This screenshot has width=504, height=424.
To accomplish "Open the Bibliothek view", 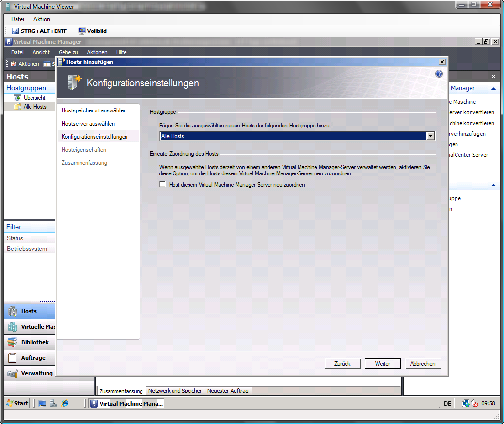I will point(30,342).
